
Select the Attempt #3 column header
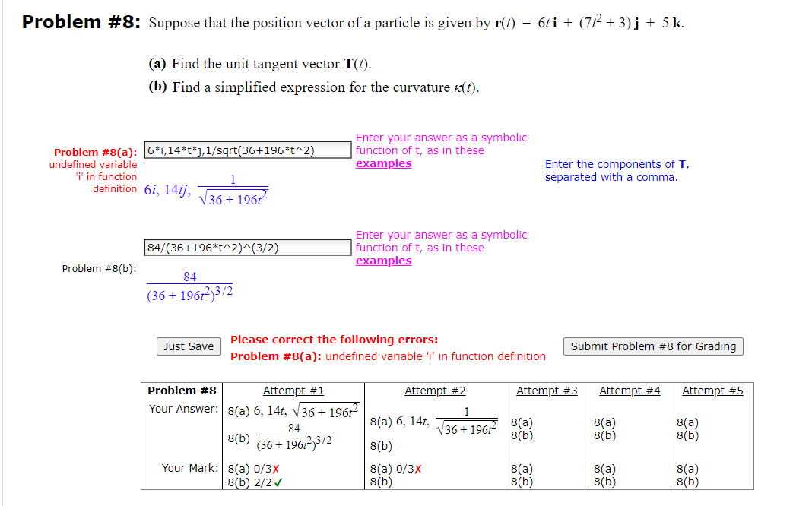547,390
